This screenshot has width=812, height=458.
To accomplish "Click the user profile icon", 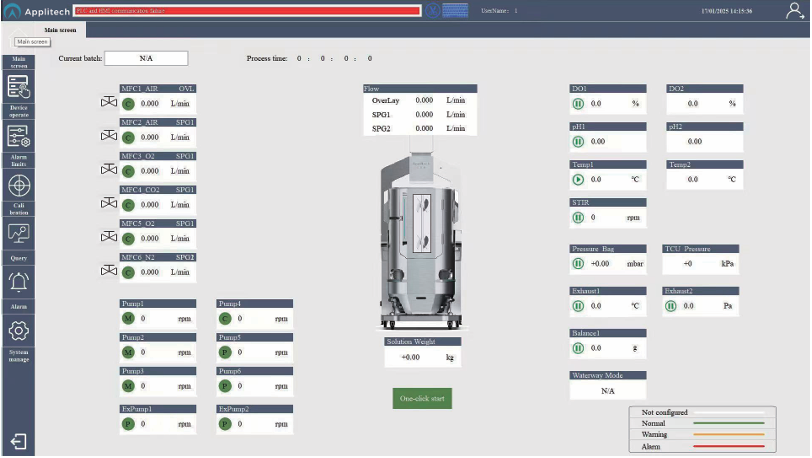I will 794,10.
